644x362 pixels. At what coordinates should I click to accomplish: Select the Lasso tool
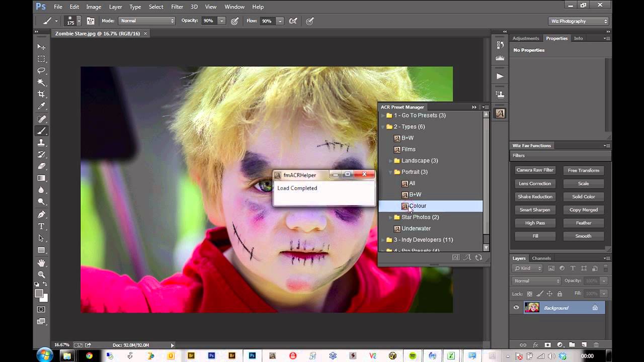pyautogui.click(x=41, y=70)
